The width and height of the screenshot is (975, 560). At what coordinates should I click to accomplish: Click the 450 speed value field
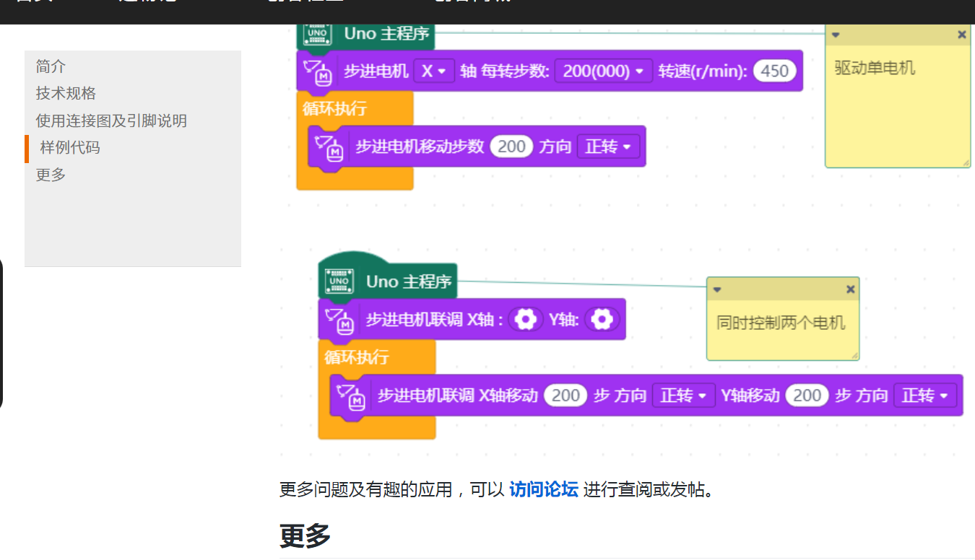pyautogui.click(x=774, y=71)
